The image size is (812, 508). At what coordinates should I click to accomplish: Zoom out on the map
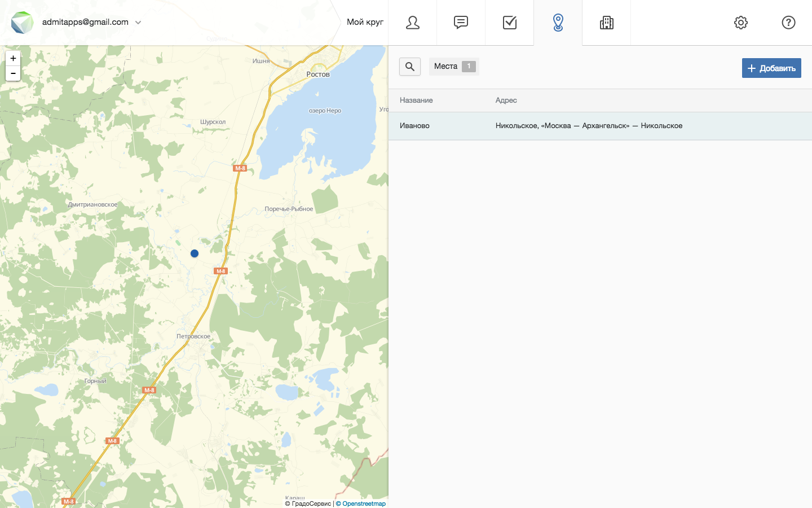click(13, 73)
